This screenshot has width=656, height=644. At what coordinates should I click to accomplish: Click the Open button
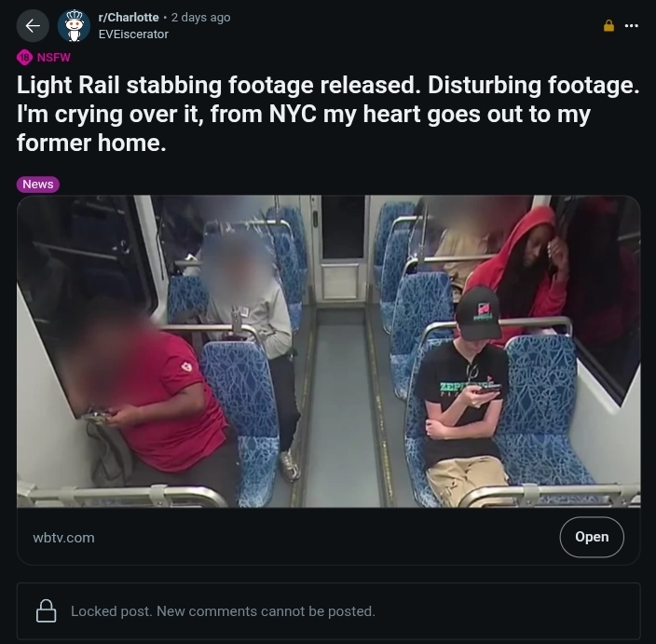coord(592,537)
